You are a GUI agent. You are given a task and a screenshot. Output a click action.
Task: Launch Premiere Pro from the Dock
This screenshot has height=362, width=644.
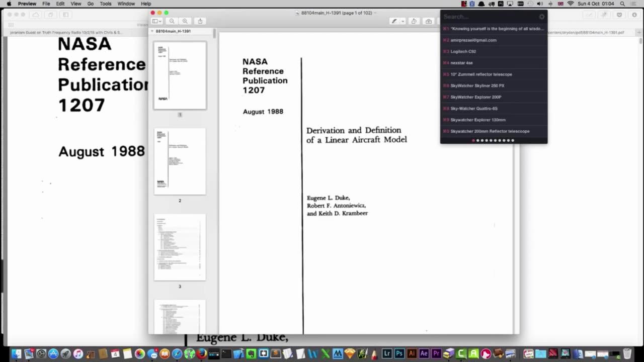click(x=436, y=353)
